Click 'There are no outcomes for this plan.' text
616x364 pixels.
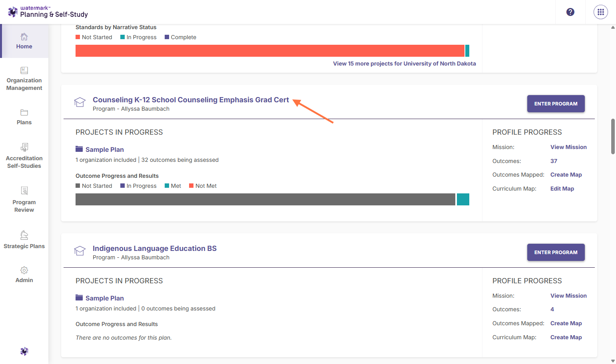(x=124, y=338)
